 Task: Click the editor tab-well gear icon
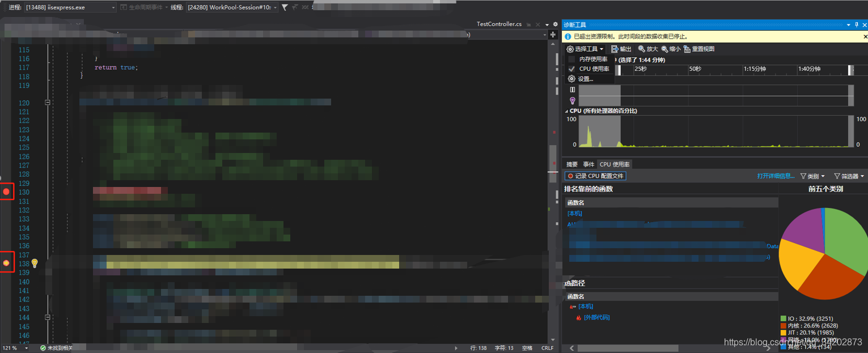pyautogui.click(x=555, y=25)
